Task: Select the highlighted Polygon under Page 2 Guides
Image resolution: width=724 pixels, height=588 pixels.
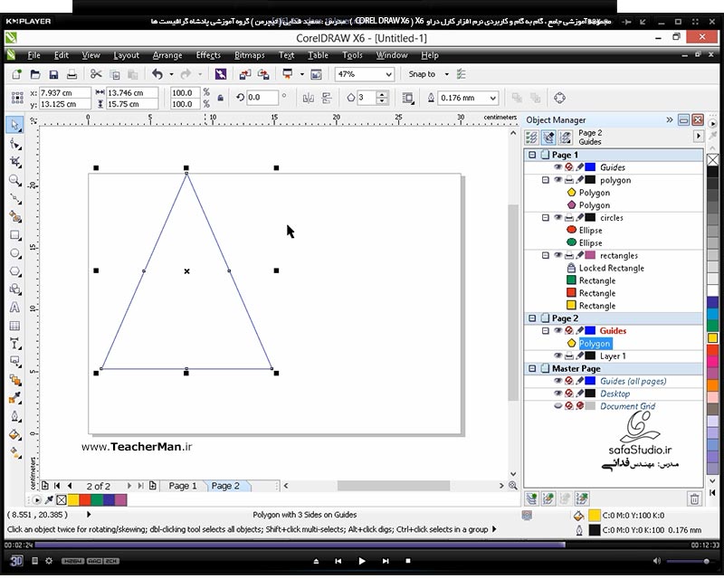Action: coord(595,344)
